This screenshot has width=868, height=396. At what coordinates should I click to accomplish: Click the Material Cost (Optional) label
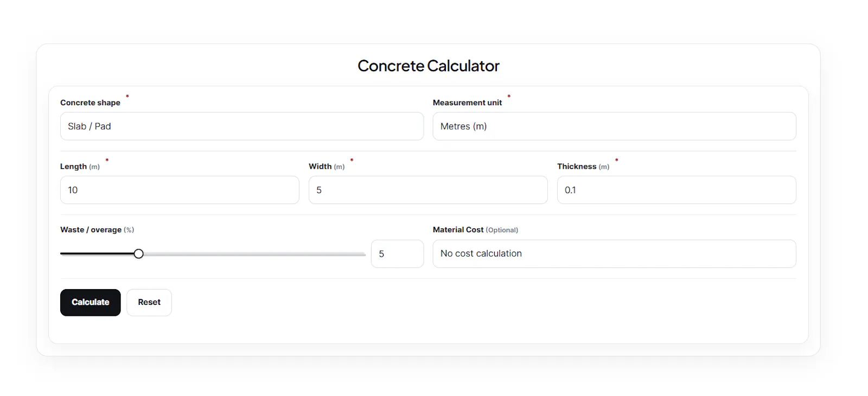pyautogui.click(x=475, y=230)
